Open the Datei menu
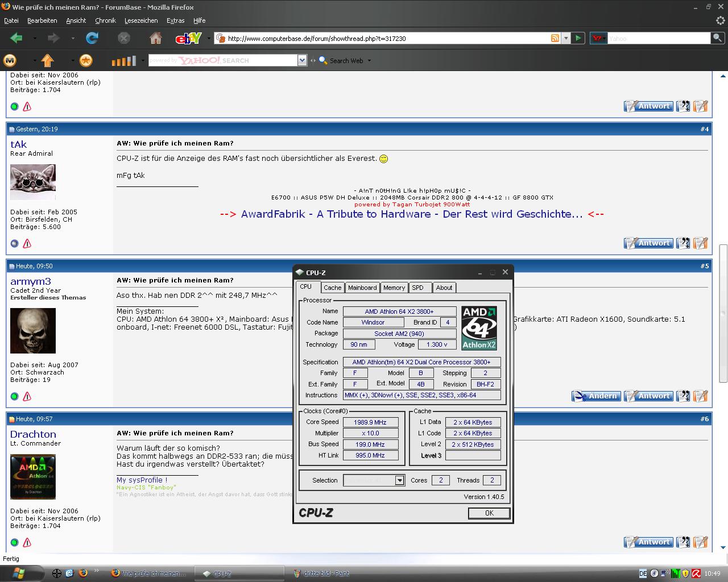This screenshot has height=582, width=728. pos(11,20)
